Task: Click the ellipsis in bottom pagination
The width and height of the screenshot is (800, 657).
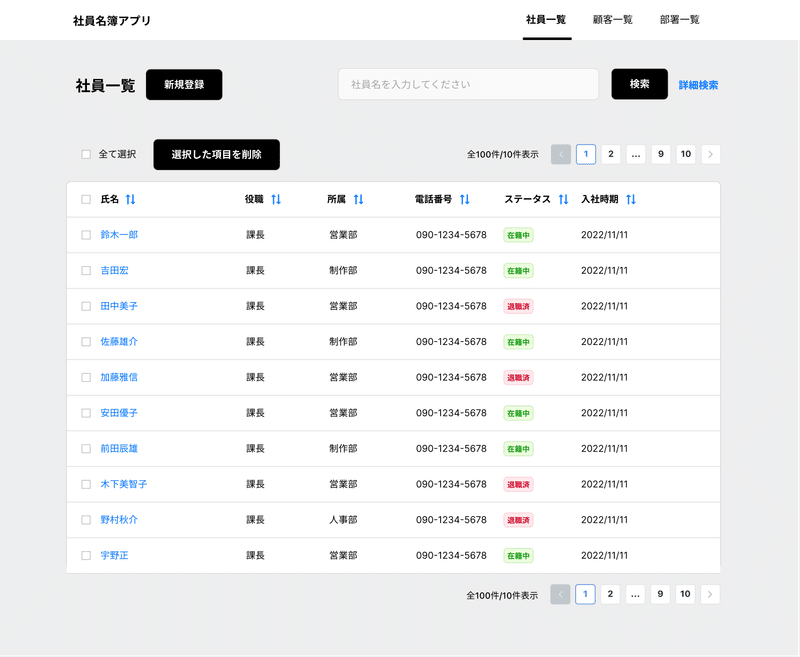Action: [x=635, y=594]
